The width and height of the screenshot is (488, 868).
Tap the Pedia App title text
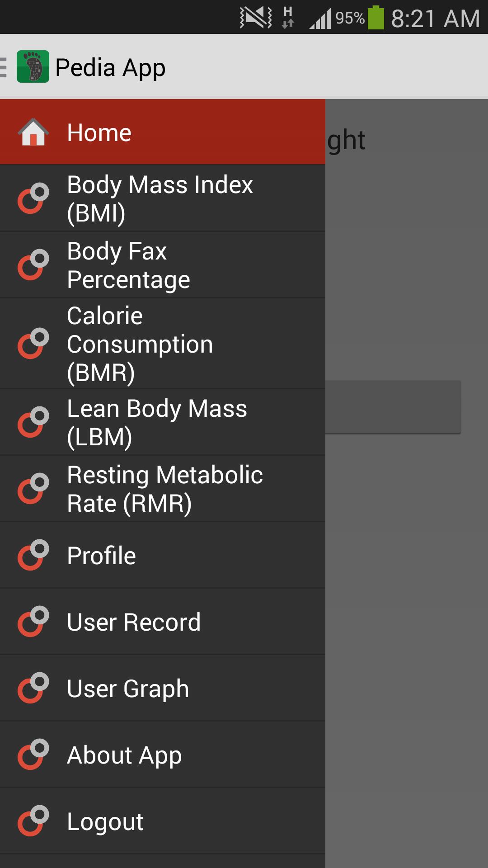(110, 68)
